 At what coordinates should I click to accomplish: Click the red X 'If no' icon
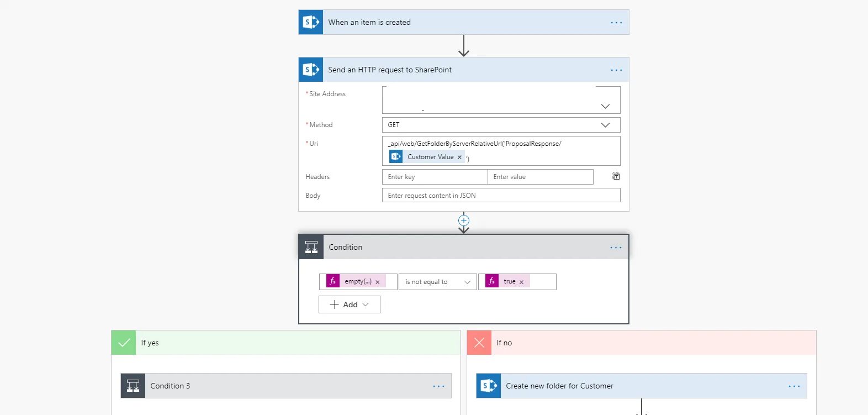coord(479,343)
